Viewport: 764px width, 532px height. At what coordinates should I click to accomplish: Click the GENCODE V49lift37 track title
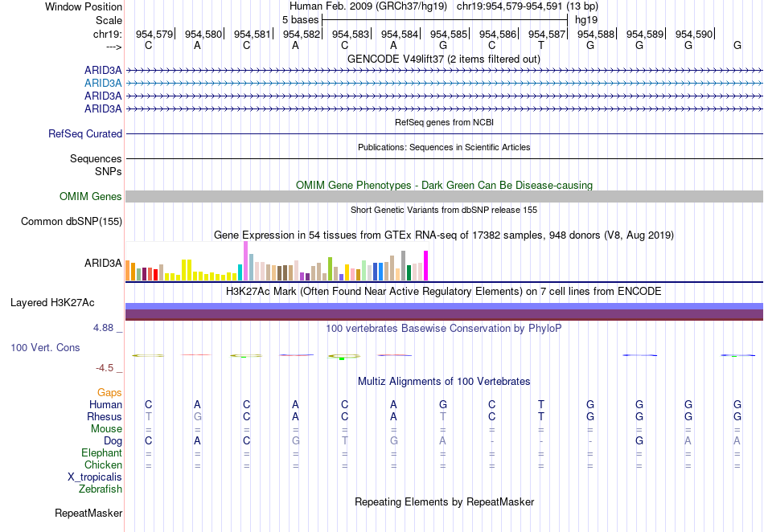click(x=444, y=59)
